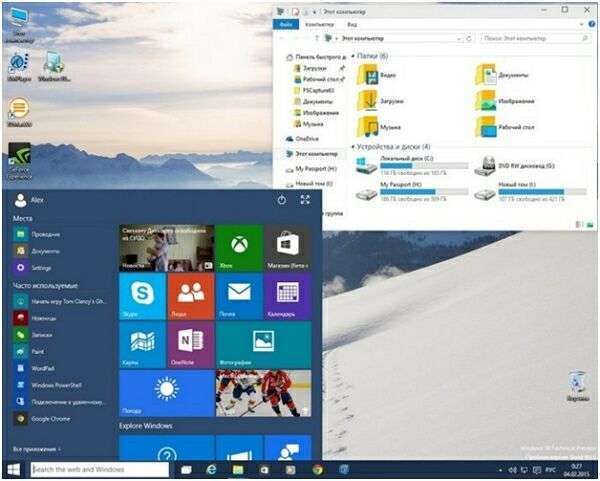Open the Люди people tile

click(191, 297)
